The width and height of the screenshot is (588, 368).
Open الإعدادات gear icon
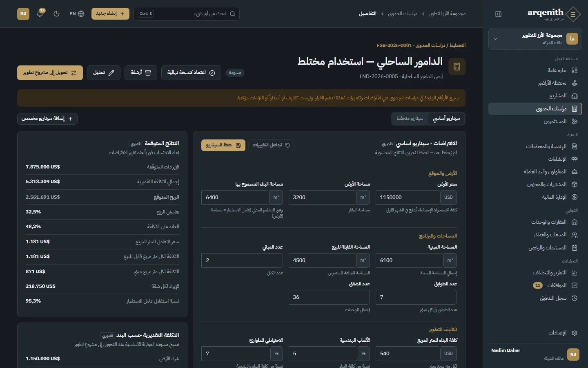tap(575, 333)
